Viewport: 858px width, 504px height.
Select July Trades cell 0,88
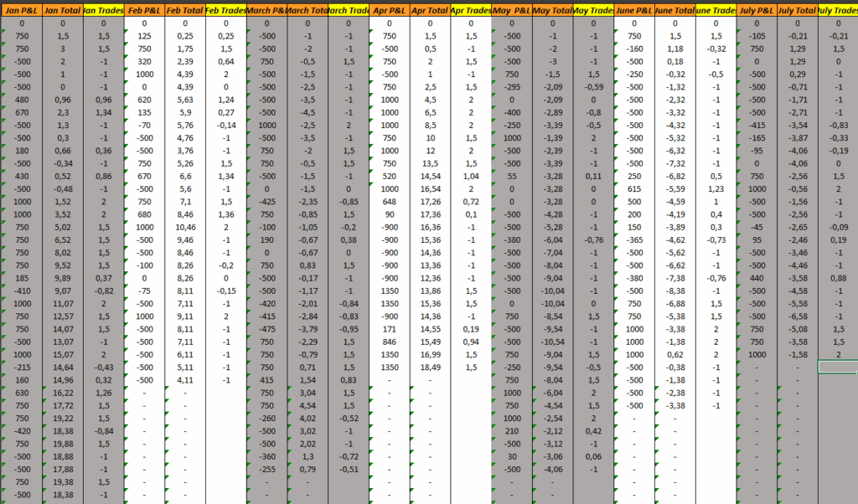(838, 278)
